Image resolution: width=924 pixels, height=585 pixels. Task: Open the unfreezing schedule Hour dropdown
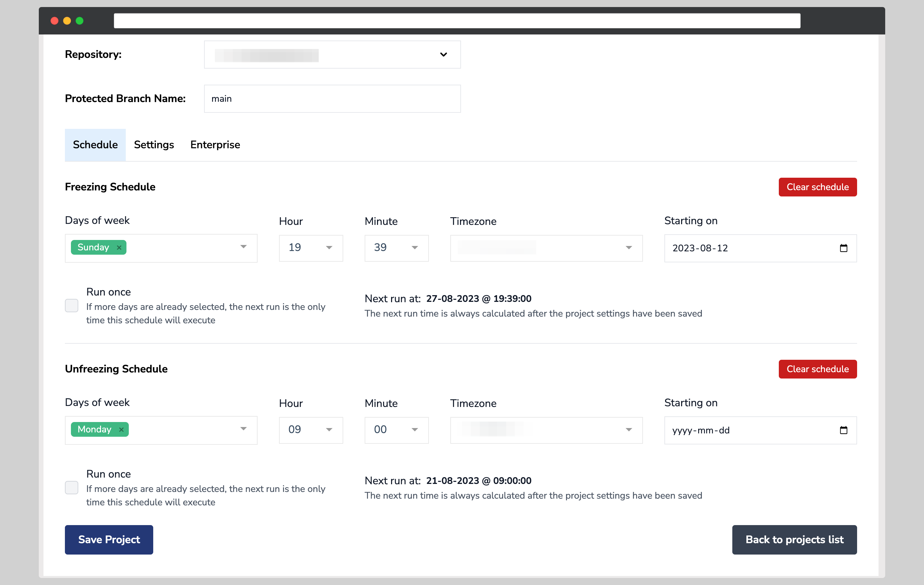pos(329,430)
